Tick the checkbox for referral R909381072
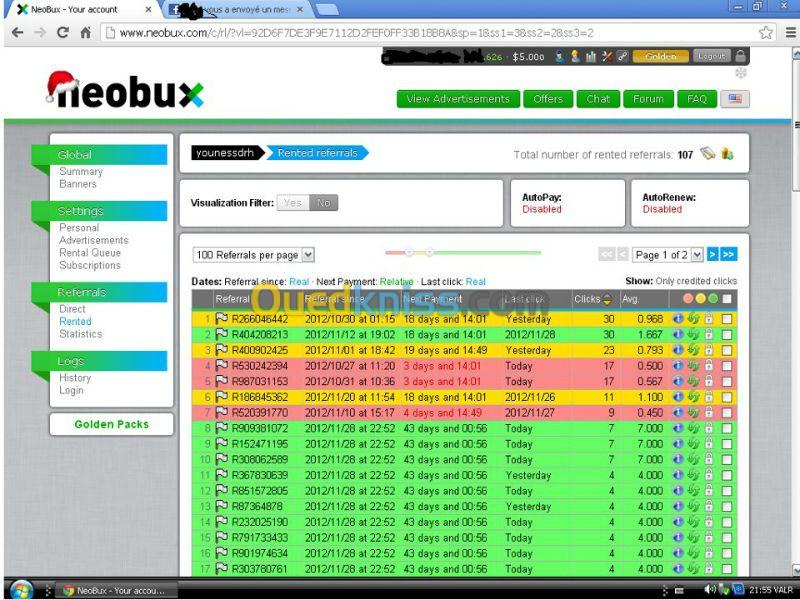Viewport: 800px width, 600px height. pos(727,429)
